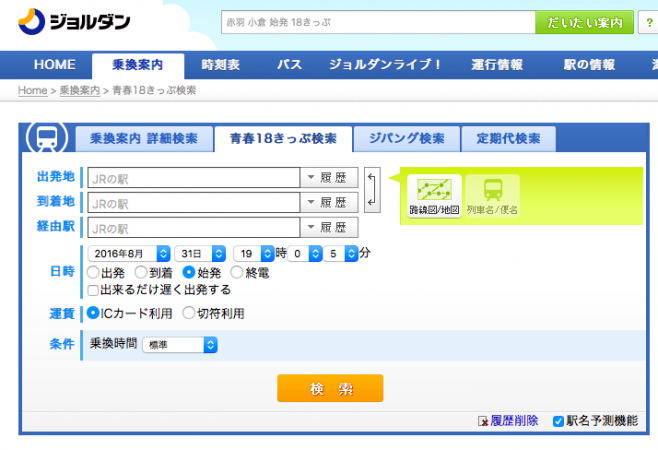Open the 列車名/便名 train name icon
The height and width of the screenshot is (450, 658).
492,196
